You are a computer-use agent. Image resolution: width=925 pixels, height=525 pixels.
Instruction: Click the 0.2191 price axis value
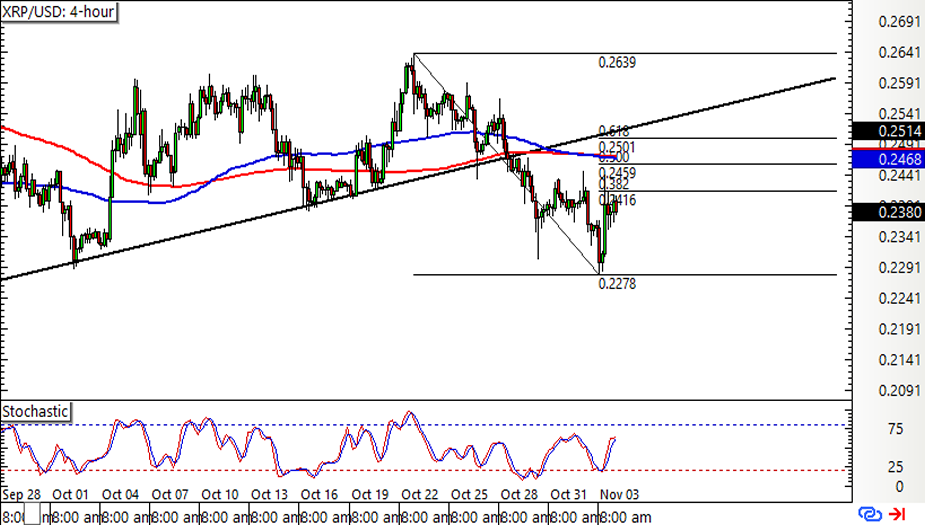(899, 329)
